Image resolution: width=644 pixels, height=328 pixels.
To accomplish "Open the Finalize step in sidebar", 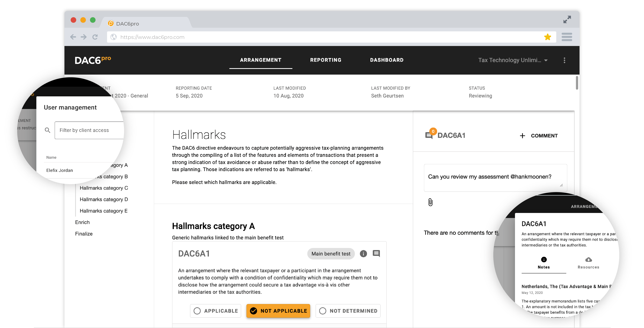I will click(84, 234).
